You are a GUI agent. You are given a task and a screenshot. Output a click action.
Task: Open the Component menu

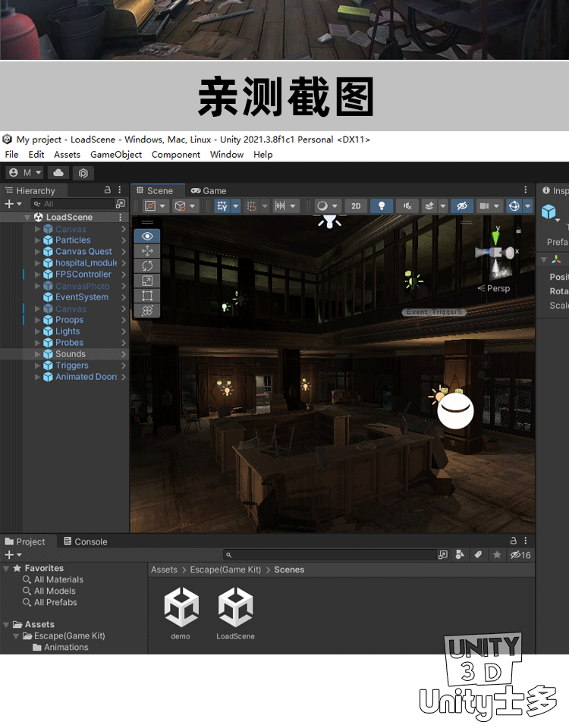click(x=175, y=154)
